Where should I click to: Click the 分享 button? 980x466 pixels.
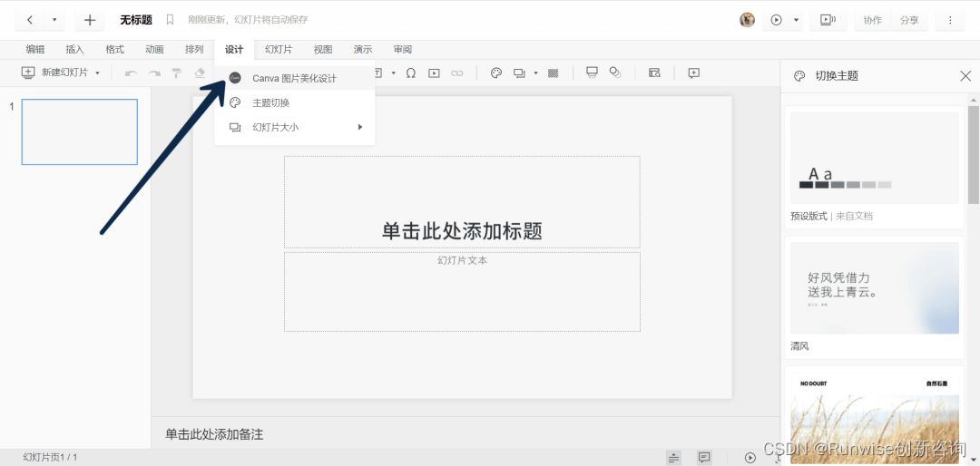click(909, 20)
